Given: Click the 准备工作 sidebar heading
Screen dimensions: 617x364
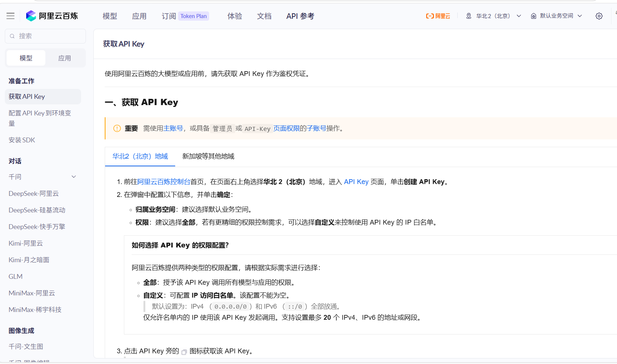Looking at the screenshot, I should point(21,81).
